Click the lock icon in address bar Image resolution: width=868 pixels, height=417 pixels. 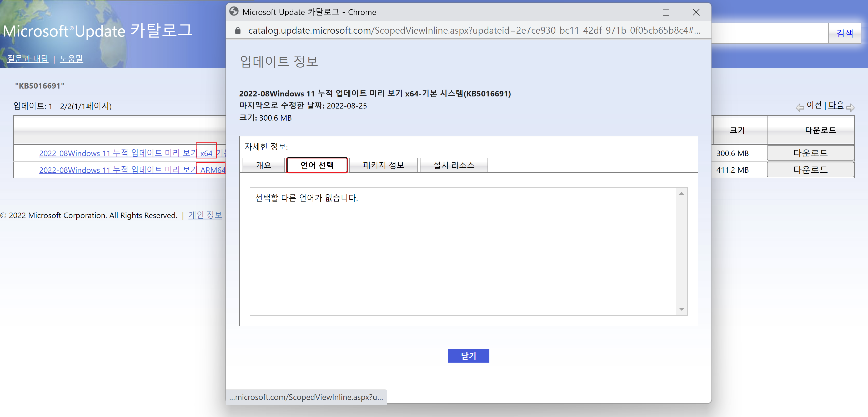coord(238,31)
